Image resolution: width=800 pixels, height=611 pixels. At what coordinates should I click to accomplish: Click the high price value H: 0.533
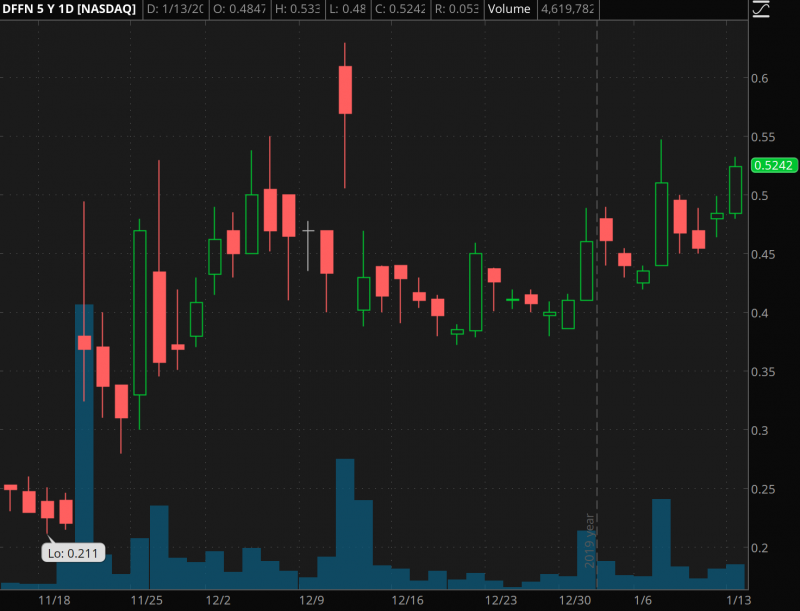pyautogui.click(x=301, y=9)
